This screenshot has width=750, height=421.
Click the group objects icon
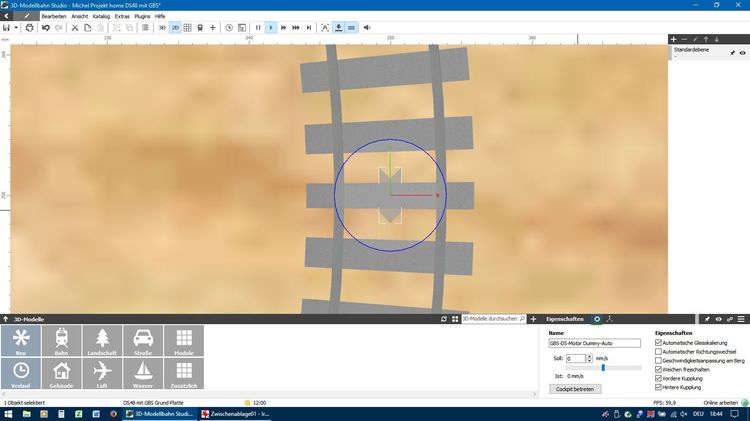point(116,28)
